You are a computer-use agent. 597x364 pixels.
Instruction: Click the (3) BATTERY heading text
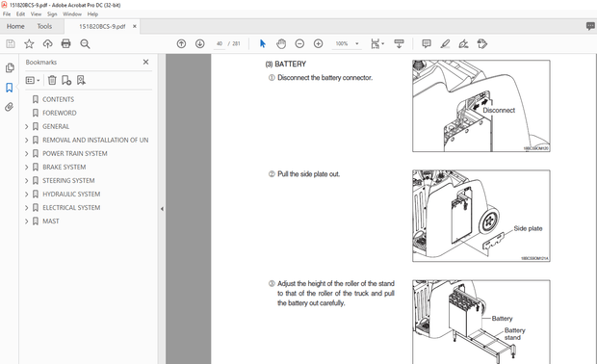286,64
